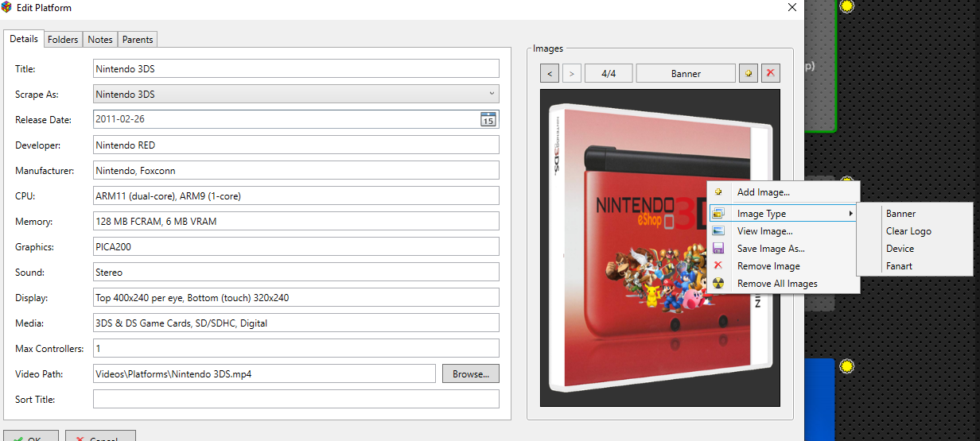Screen dimensions: 980x441
Task: Click the Remove Image red X icon
Action: pyautogui.click(x=718, y=266)
